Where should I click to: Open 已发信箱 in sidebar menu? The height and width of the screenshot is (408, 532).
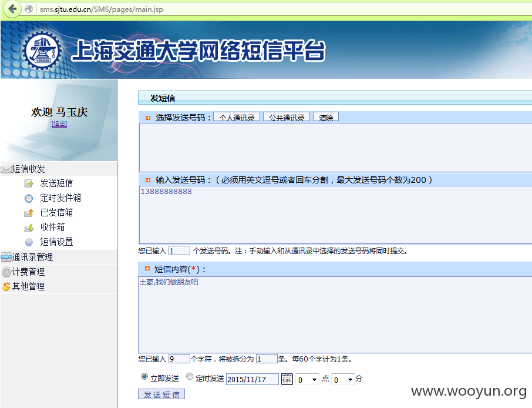(x=56, y=213)
